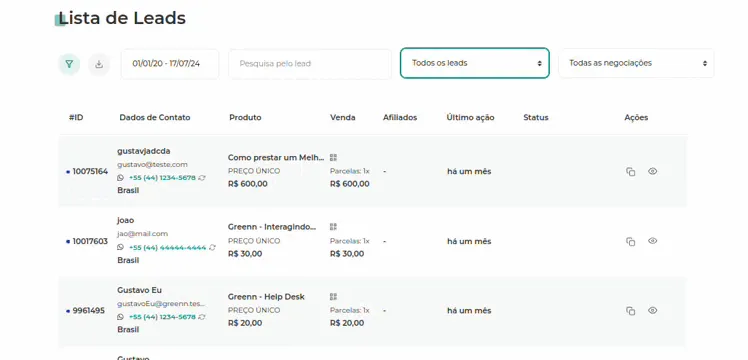Open phone link +55 (44) 44444-4444

167,247
